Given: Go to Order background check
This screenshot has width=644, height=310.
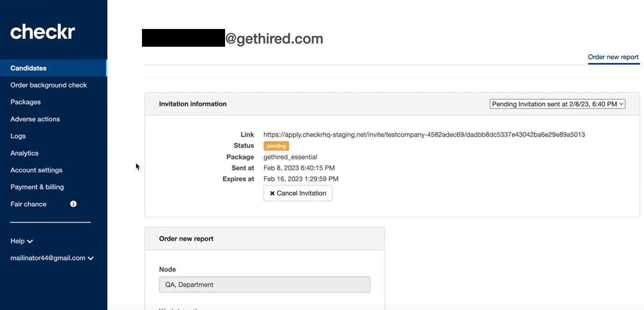Looking at the screenshot, I should pos(49,85).
